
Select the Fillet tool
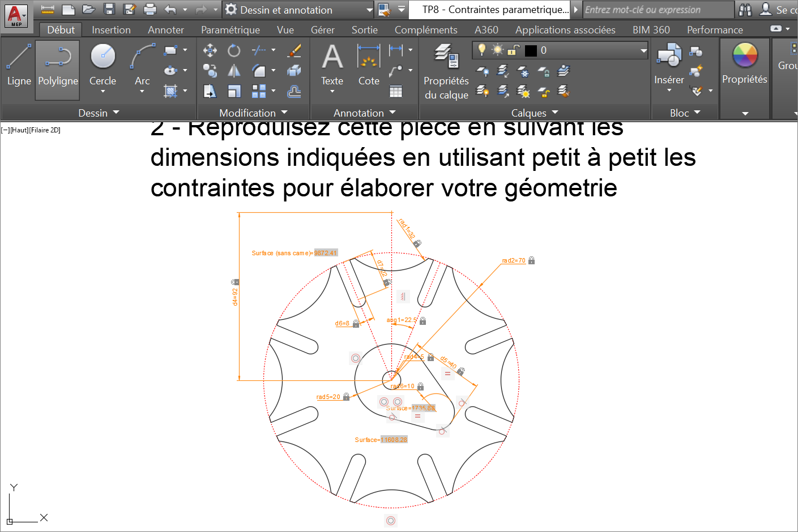pyautogui.click(x=259, y=71)
